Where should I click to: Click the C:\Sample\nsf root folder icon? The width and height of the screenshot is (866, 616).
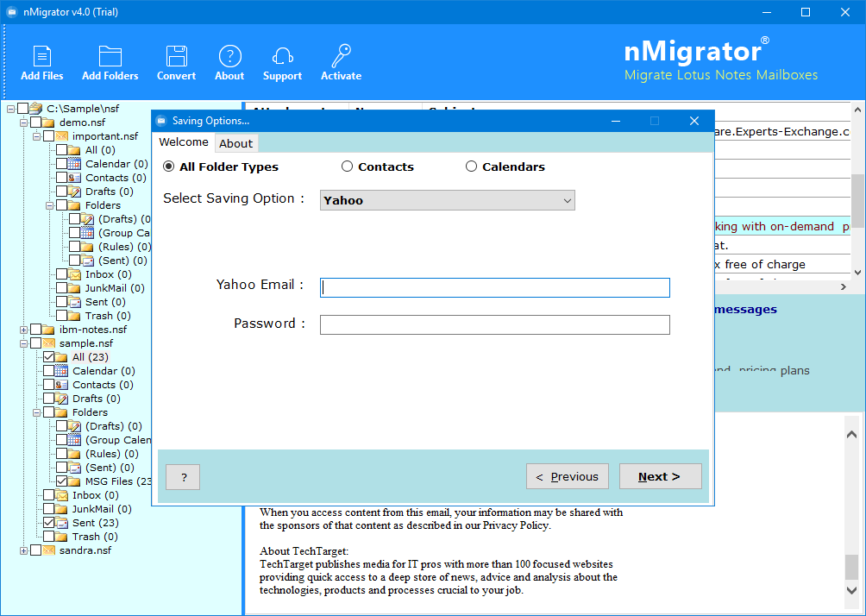36,109
